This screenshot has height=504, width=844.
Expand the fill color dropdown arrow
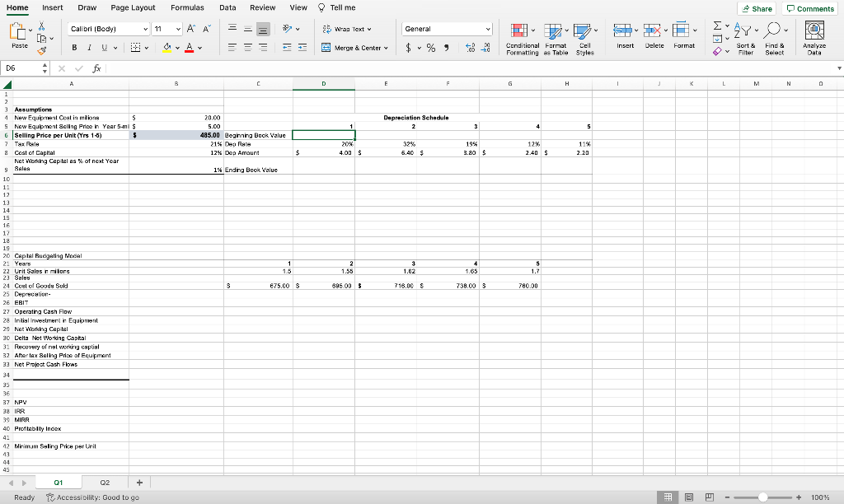tap(177, 48)
